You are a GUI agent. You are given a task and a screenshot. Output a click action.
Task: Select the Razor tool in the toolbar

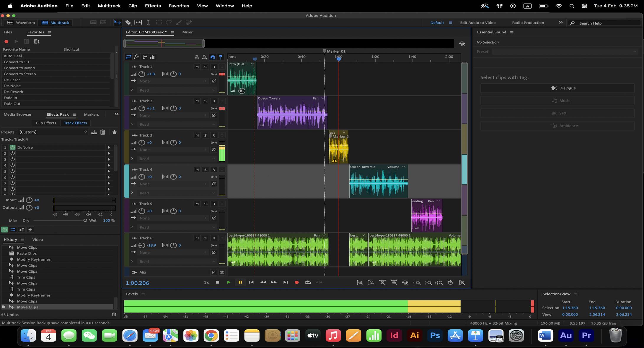[128, 22]
